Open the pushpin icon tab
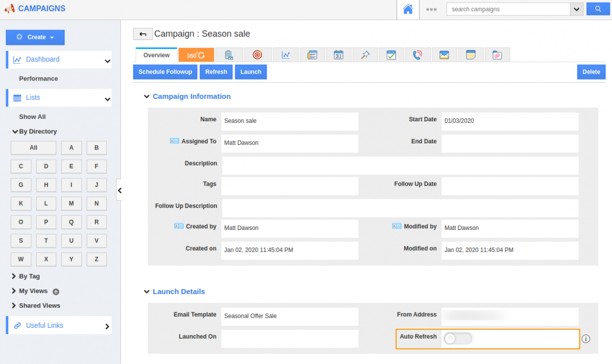 [x=365, y=55]
